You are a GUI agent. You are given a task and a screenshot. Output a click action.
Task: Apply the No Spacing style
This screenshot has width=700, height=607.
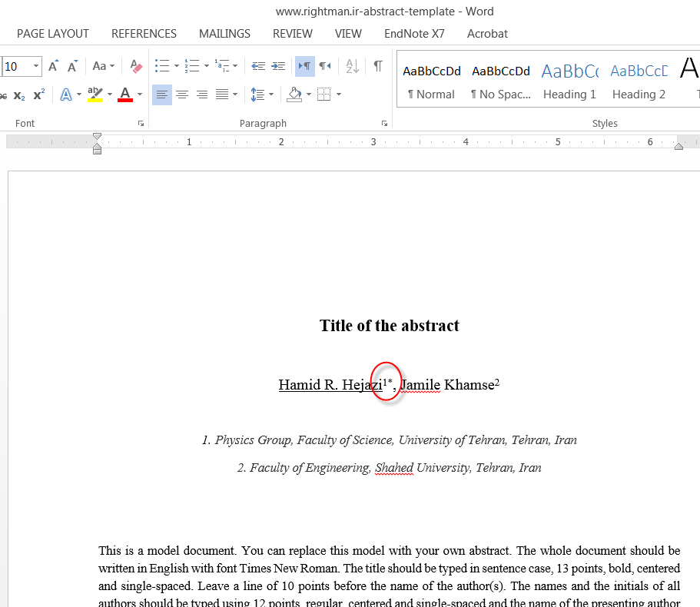[501, 81]
